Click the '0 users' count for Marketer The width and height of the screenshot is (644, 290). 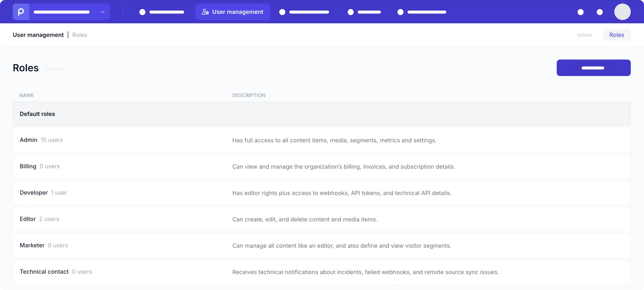(58, 245)
